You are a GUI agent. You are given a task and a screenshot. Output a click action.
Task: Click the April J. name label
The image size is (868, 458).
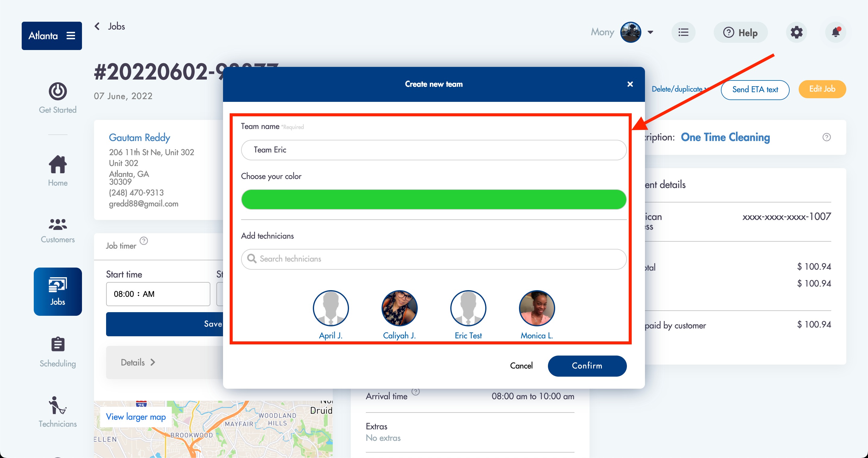331,335
